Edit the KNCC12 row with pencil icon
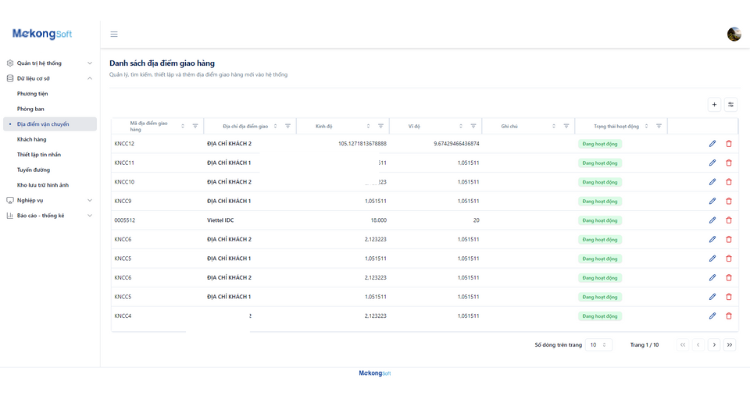 712,144
